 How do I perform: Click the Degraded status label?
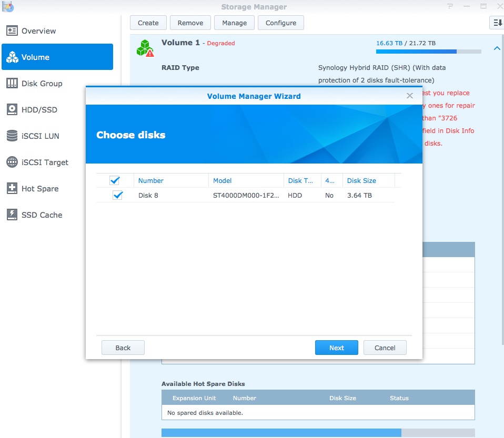pyautogui.click(x=221, y=43)
